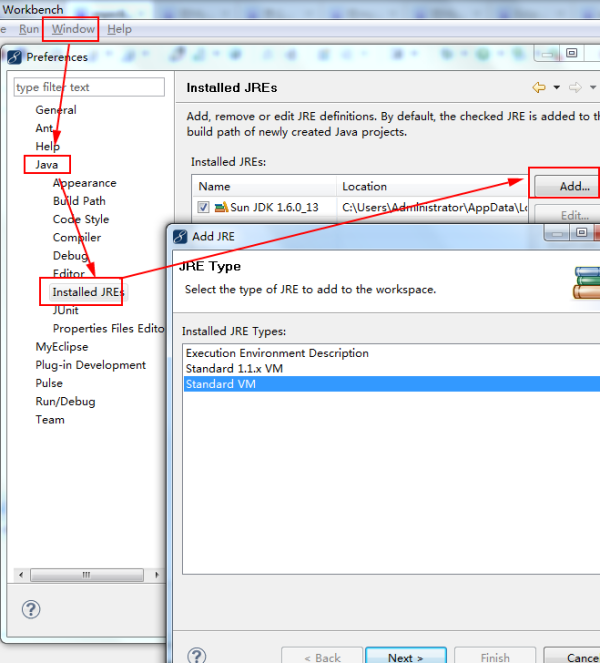Select Standard VM type

tap(392, 384)
